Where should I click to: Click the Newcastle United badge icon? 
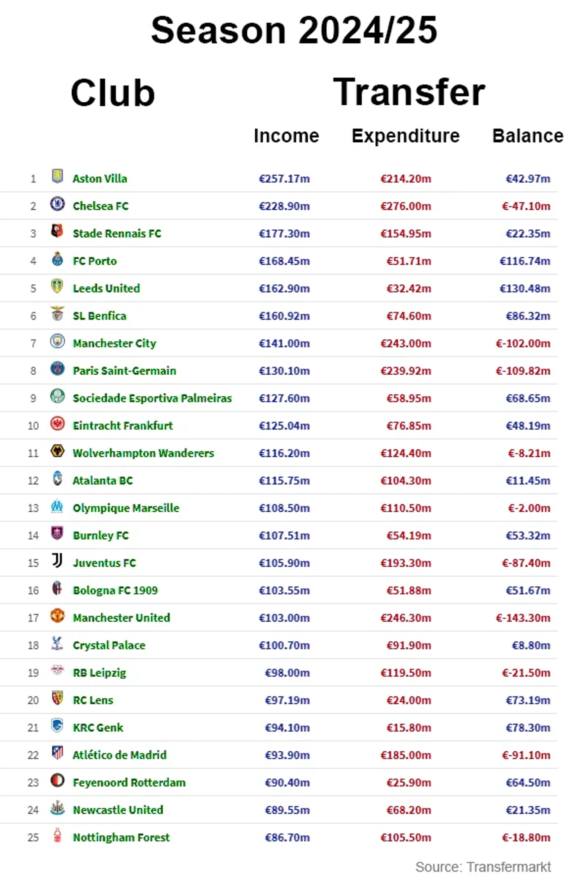click(57, 808)
